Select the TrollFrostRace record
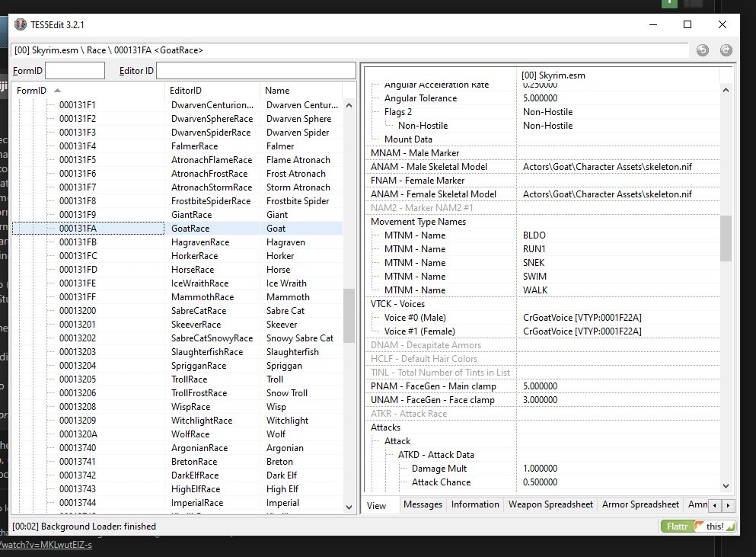The height and width of the screenshot is (557, 756). [x=178, y=393]
